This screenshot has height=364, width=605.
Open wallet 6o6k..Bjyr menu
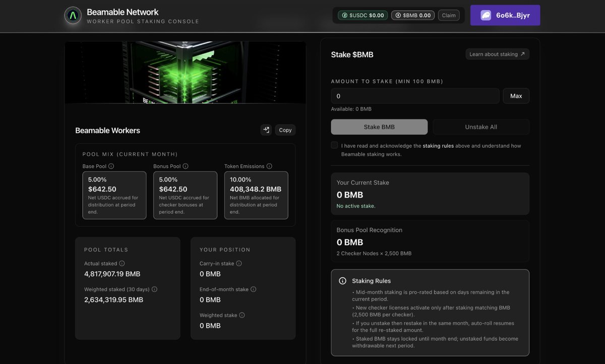tap(505, 15)
